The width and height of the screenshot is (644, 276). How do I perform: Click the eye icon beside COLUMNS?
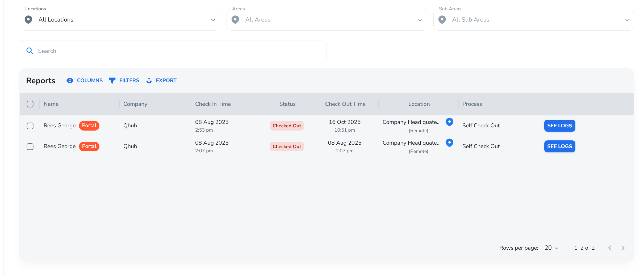coord(70,81)
